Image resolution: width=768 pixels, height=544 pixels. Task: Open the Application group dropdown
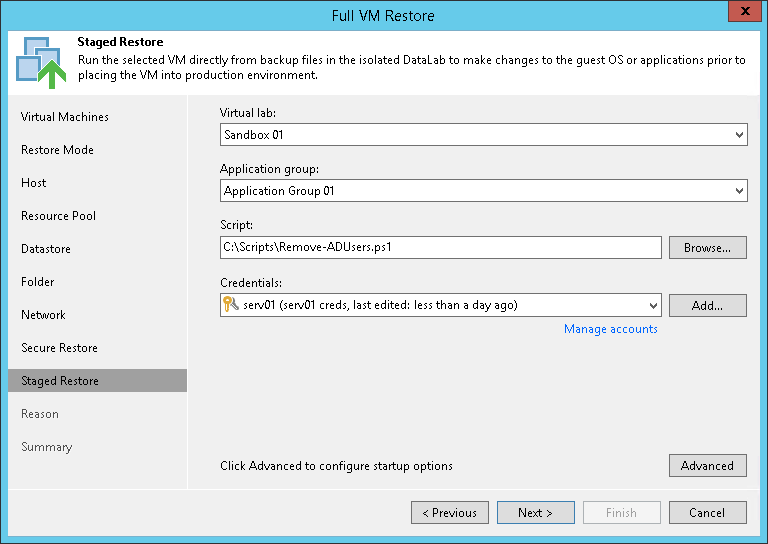click(x=739, y=190)
